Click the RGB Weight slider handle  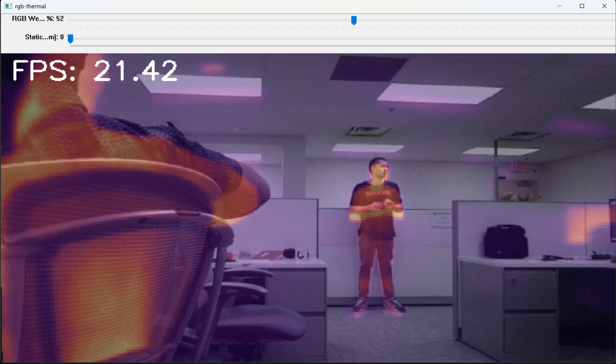pos(354,20)
